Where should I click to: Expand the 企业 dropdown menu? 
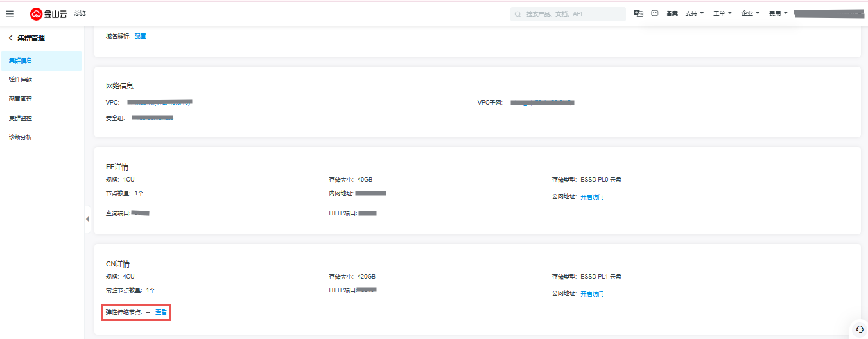click(x=750, y=13)
